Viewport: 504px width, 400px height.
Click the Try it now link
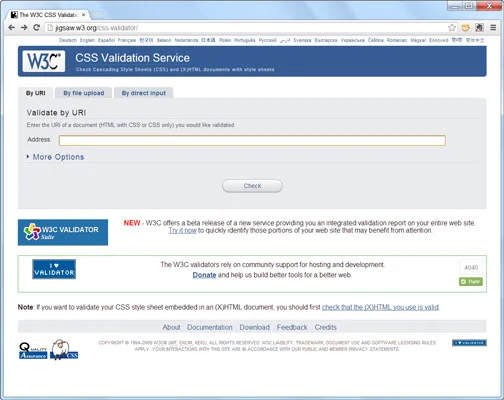point(182,231)
